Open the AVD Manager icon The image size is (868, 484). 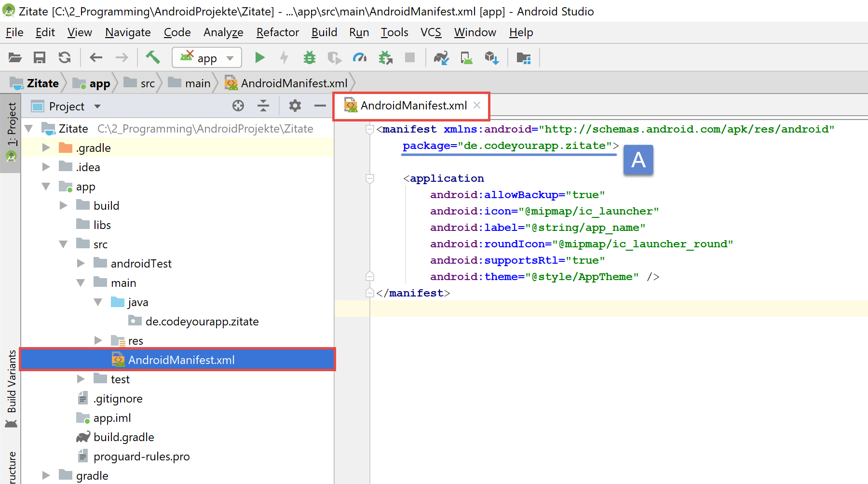pos(466,58)
